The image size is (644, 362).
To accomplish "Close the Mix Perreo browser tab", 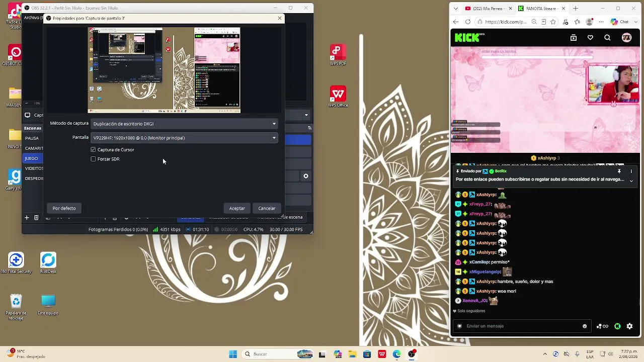I will tap(511, 9).
